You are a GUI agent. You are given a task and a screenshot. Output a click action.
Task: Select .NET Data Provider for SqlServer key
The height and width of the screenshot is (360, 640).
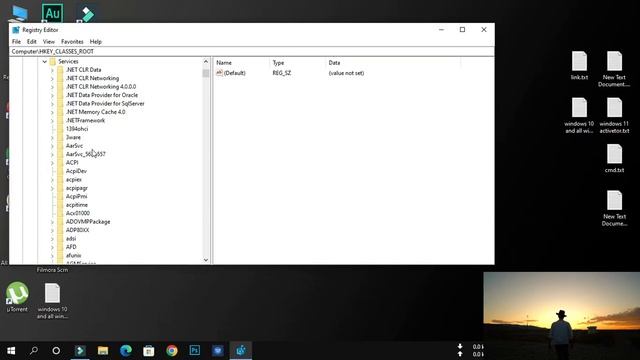pos(105,103)
